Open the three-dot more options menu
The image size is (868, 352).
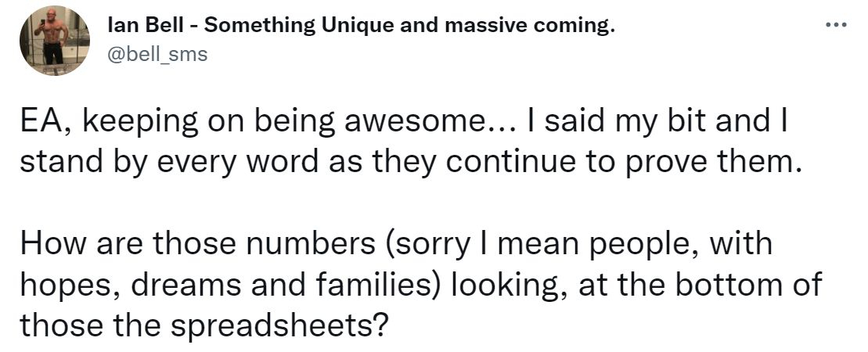837,25
